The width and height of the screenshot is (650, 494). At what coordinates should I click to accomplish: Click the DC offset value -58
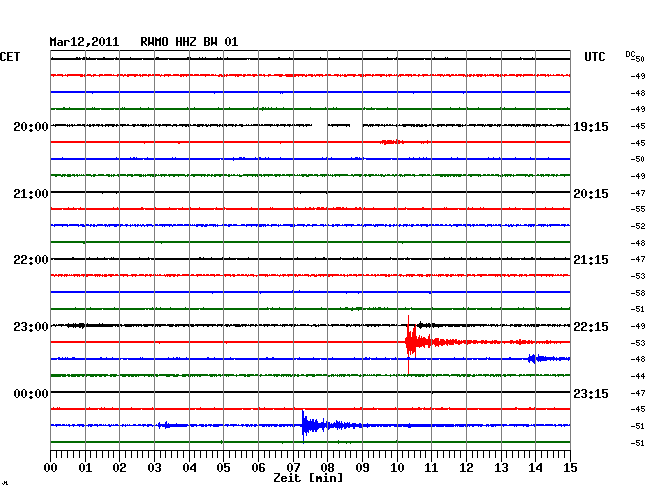pos(638,293)
